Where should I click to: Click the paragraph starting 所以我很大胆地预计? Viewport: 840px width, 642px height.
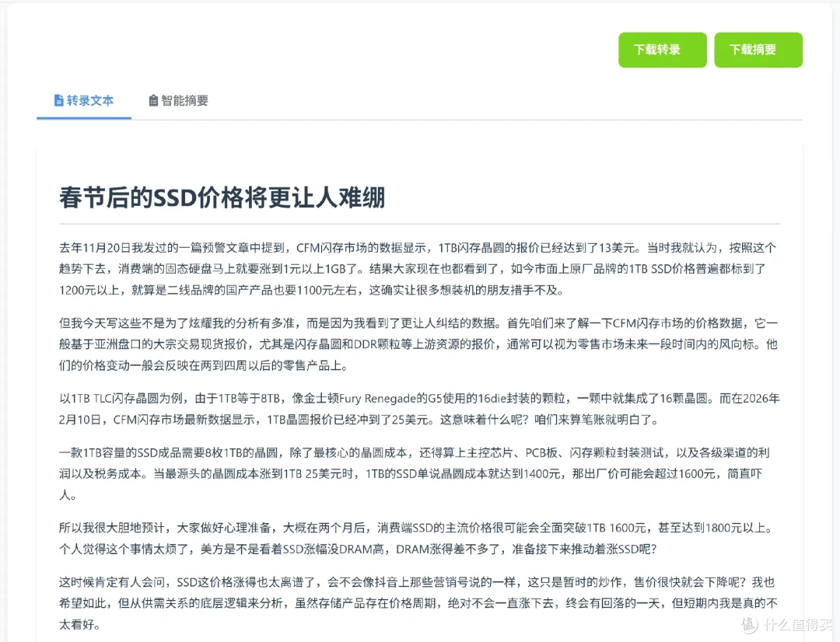[x=419, y=539]
